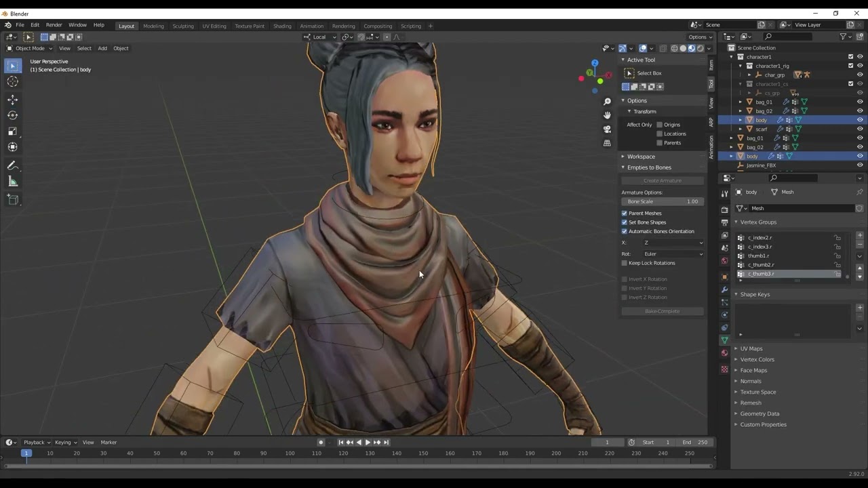Toggle the Origins checkbox
This screenshot has height=488, width=868.
659,125
